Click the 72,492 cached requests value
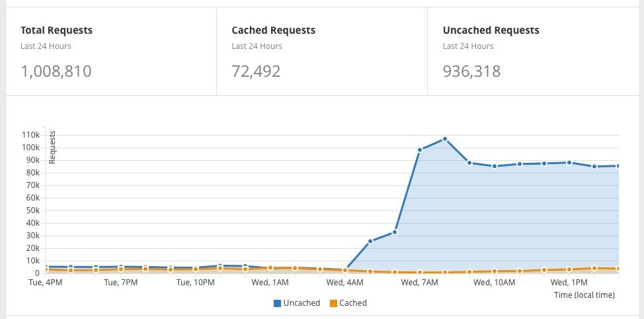This screenshot has width=644, height=319. pyautogui.click(x=256, y=71)
